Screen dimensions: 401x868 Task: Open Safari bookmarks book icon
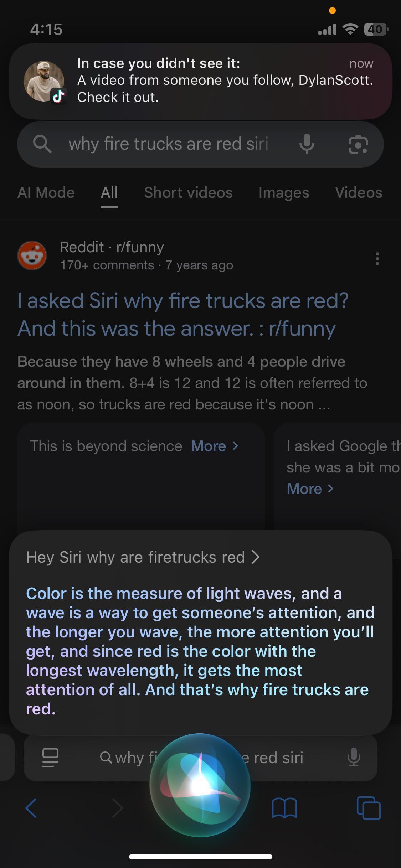click(x=284, y=807)
